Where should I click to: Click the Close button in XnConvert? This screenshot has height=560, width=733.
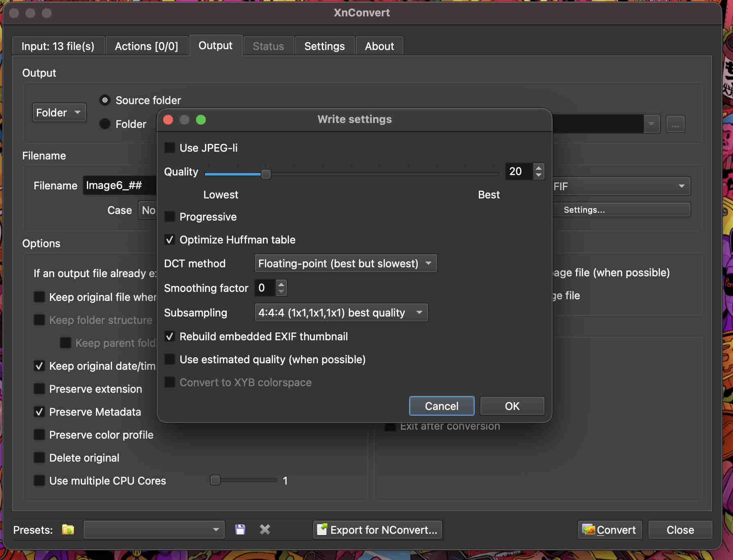(680, 530)
